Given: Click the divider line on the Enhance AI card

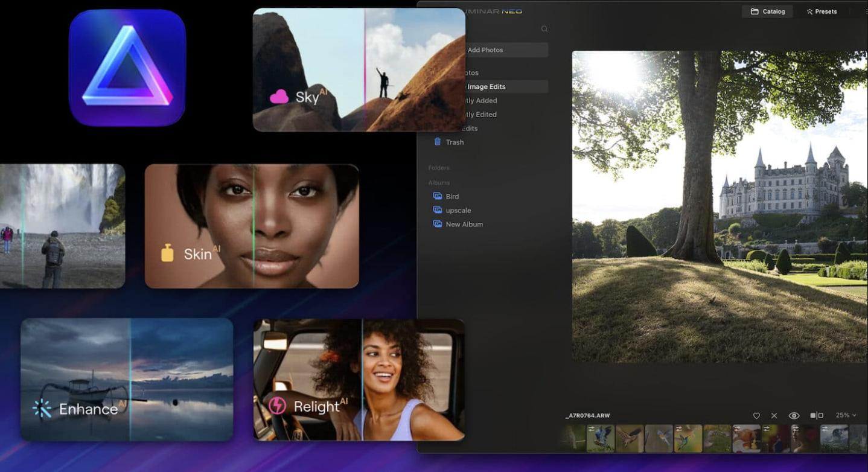Looking at the screenshot, I should 130,380.
